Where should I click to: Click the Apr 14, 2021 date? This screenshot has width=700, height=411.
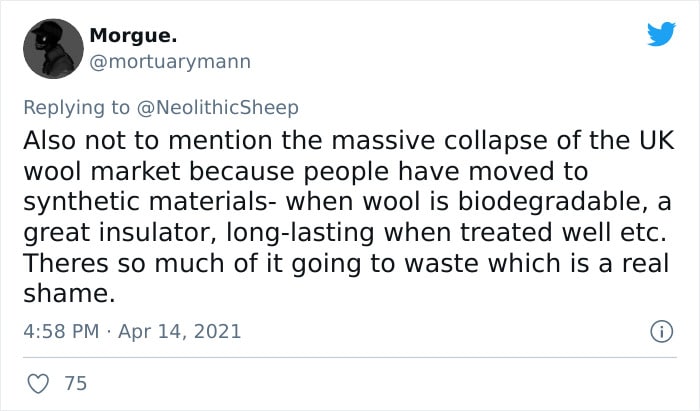[x=179, y=332]
